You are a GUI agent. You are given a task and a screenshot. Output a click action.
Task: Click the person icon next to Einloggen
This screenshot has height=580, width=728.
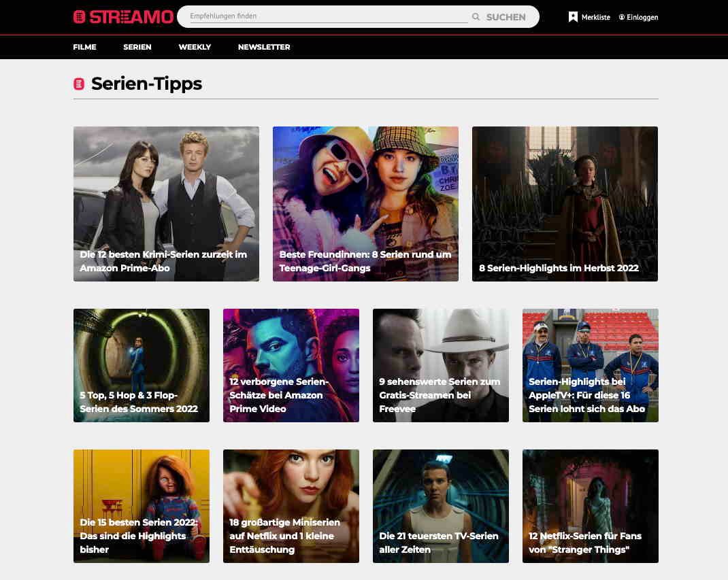tap(621, 17)
